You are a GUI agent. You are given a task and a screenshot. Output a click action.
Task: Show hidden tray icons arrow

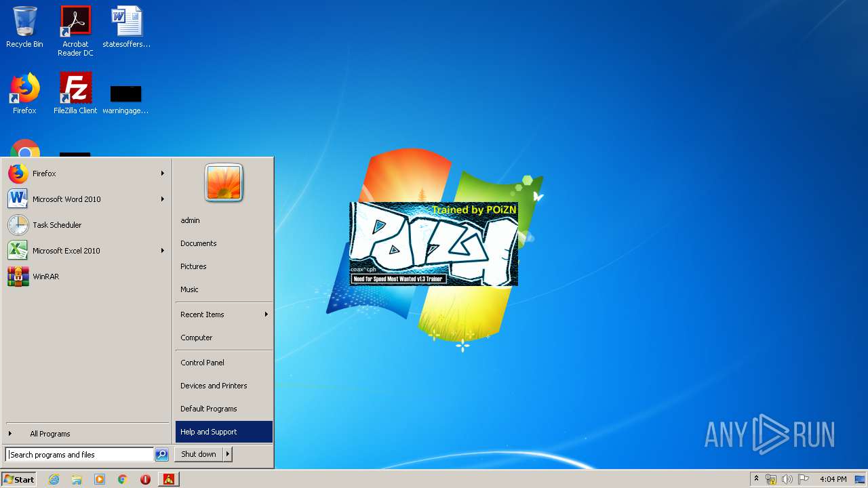[756, 479]
